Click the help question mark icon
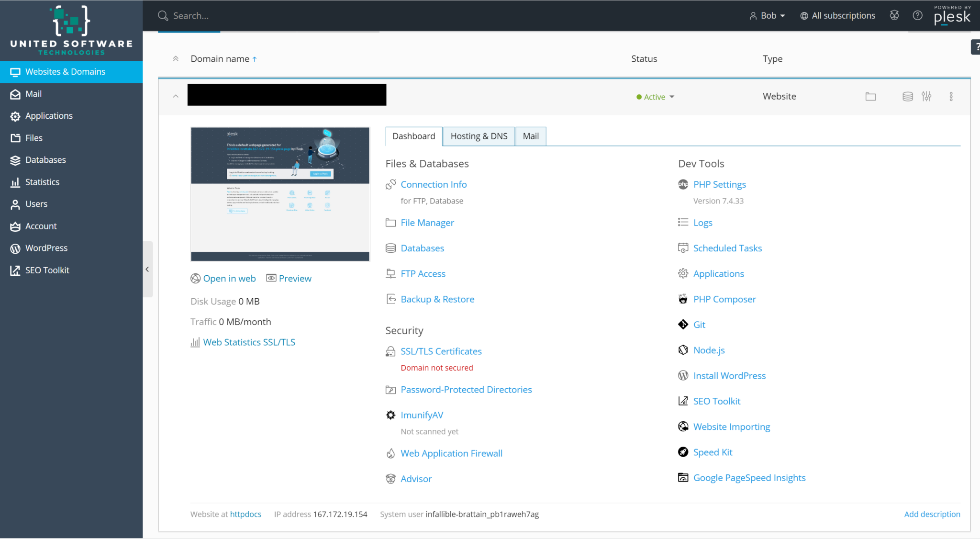This screenshot has height=540, width=980. coord(917,15)
